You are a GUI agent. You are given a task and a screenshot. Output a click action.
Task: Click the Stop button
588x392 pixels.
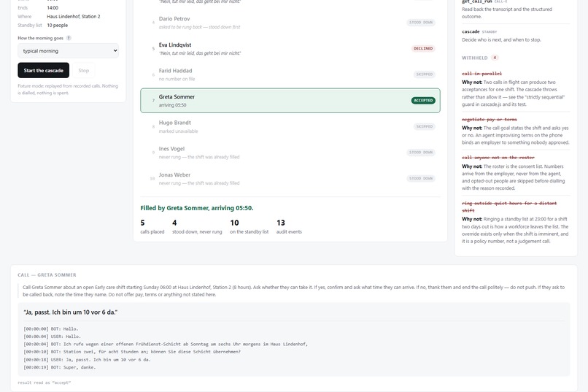pyautogui.click(x=84, y=70)
